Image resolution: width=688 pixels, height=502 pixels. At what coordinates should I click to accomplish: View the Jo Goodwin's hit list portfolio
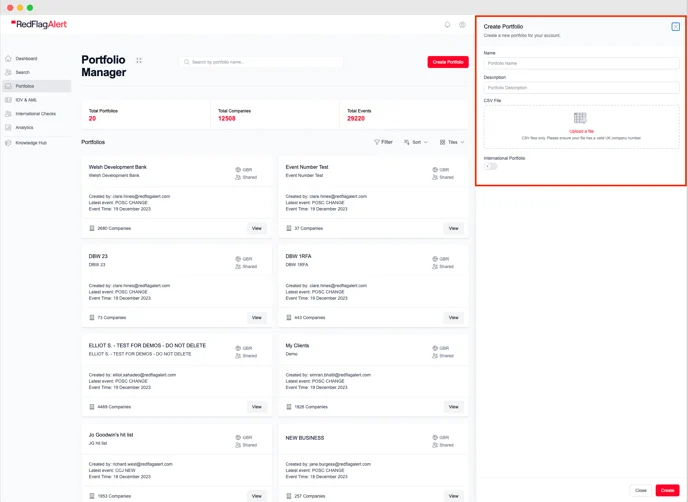coord(257,496)
